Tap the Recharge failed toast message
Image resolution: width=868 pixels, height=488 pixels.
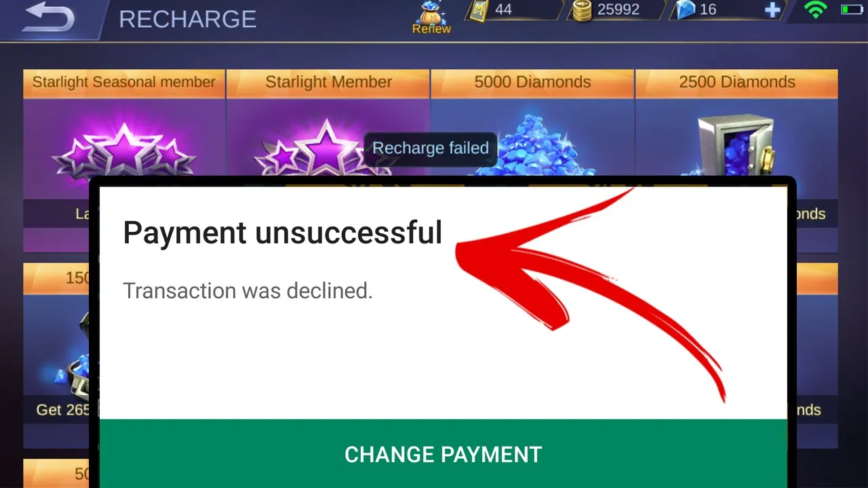click(431, 148)
